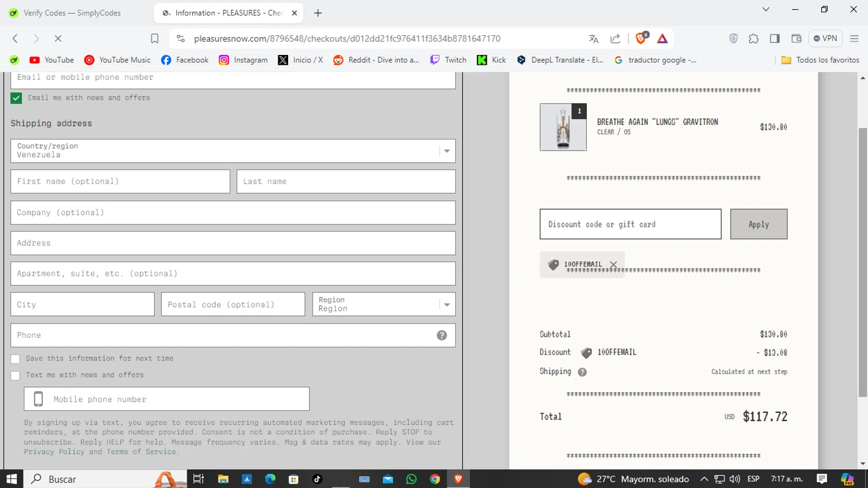
Task: Open File Explorer from the taskbar
Action: [x=223, y=479]
